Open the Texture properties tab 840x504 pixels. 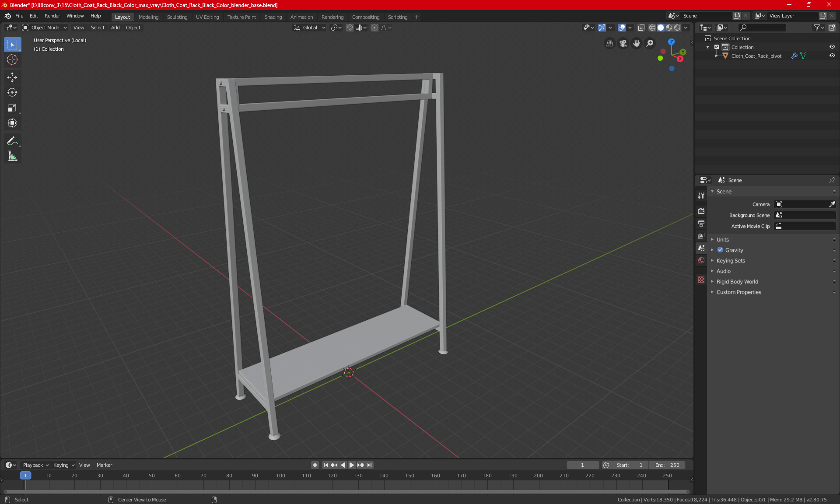click(x=701, y=280)
